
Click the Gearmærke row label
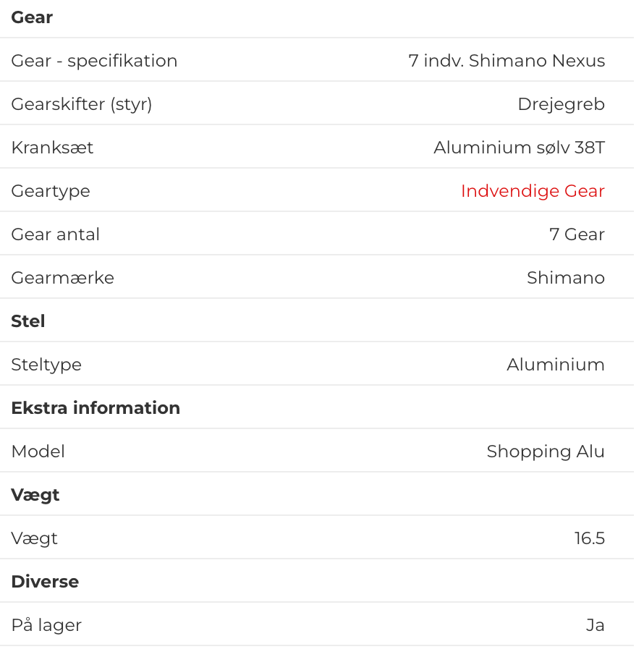[x=62, y=278]
